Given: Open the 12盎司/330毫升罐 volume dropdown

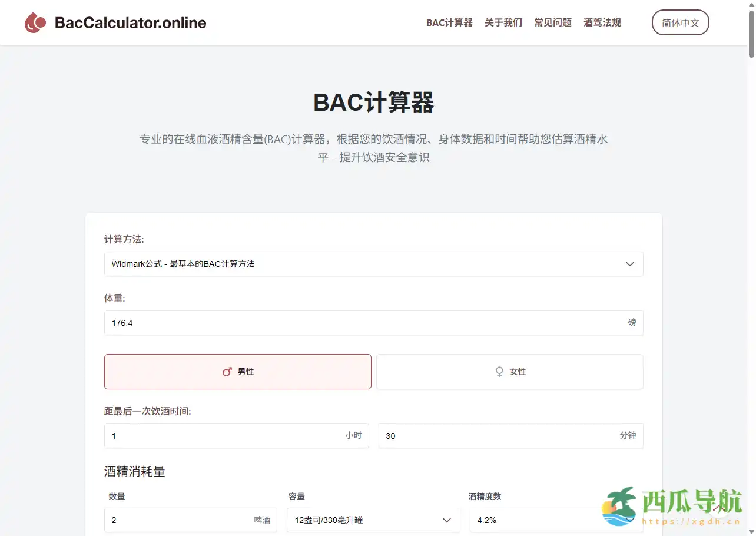Looking at the screenshot, I should [x=373, y=520].
